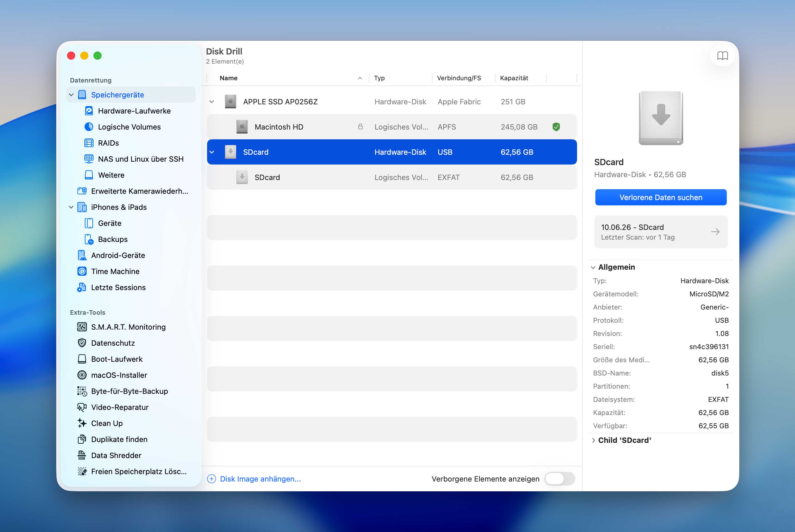Collapse the APPLE SSD AP0256Z disk row
Screen dimensions: 795x532
212,102
